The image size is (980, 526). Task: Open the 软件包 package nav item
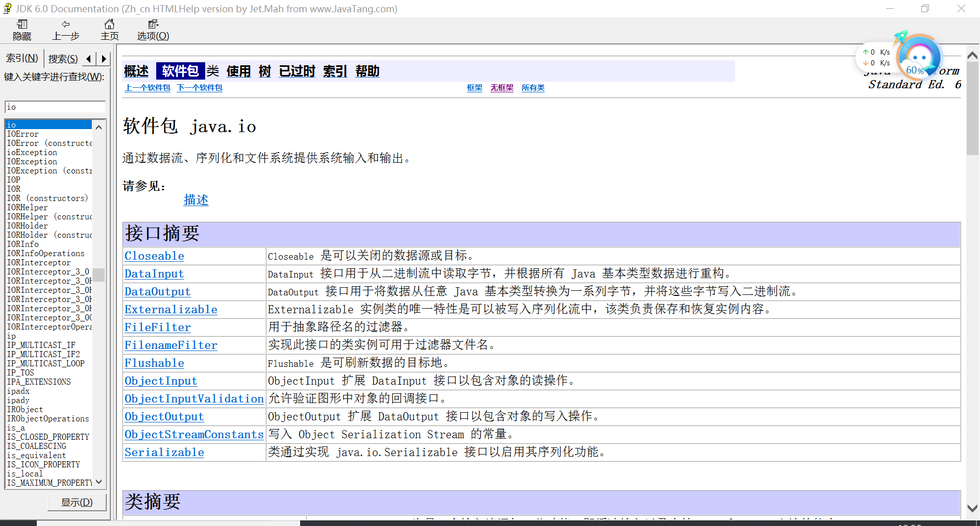pyautogui.click(x=180, y=71)
